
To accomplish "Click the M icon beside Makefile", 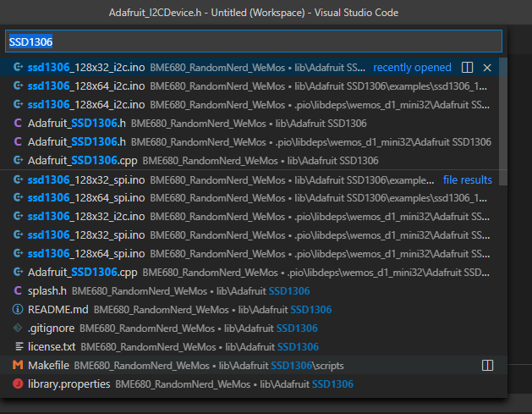I will coord(18,365).
